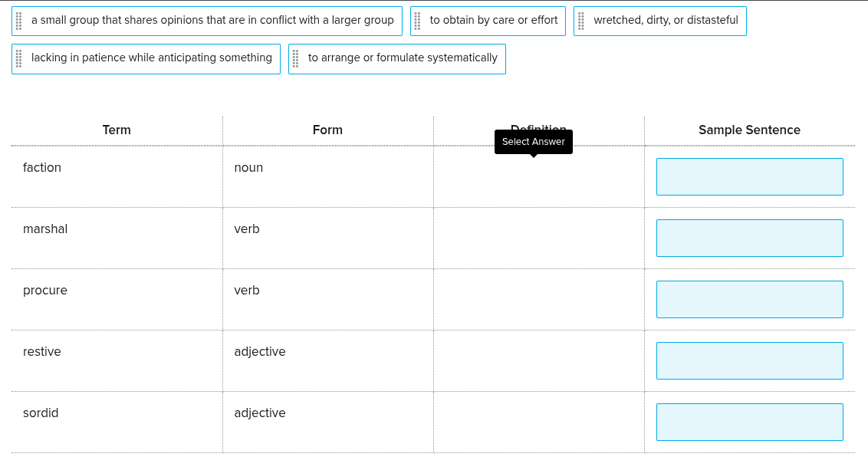Screen dimensions: 868x457
Task: Select the 'lacking in patience' definition tile
Action: pos(152,59)
